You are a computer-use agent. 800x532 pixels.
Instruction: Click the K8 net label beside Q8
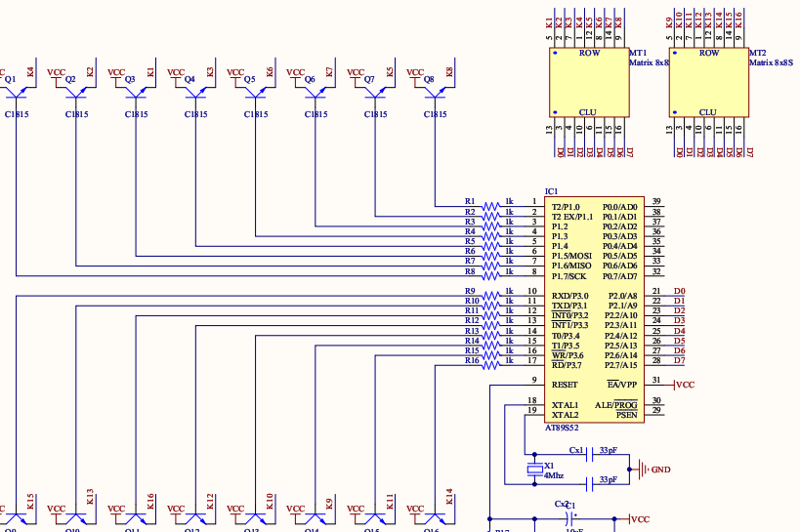coord(449,72)
